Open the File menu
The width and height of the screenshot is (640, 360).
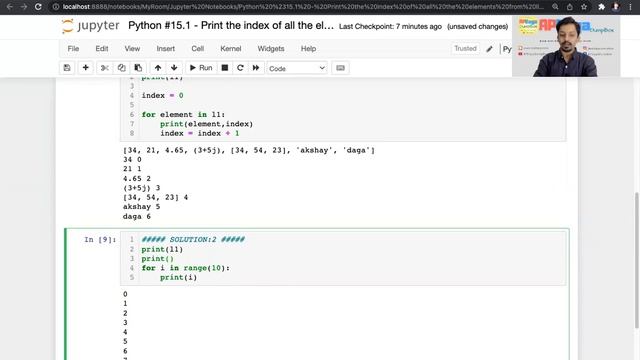[73, 49]
